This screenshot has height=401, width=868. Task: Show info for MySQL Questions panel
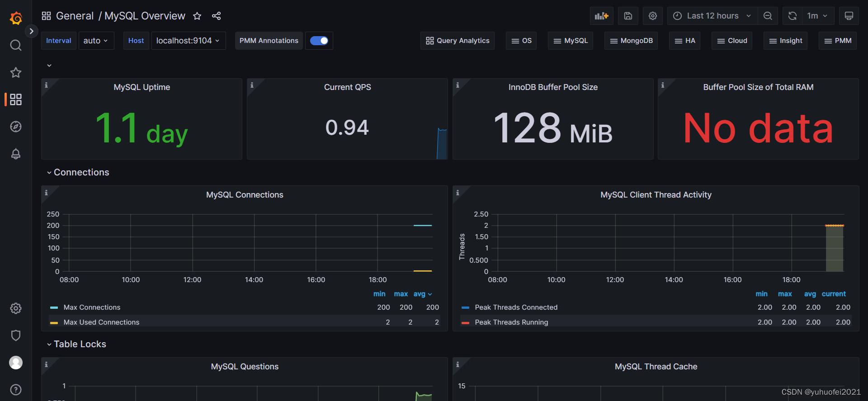[46, 364]
